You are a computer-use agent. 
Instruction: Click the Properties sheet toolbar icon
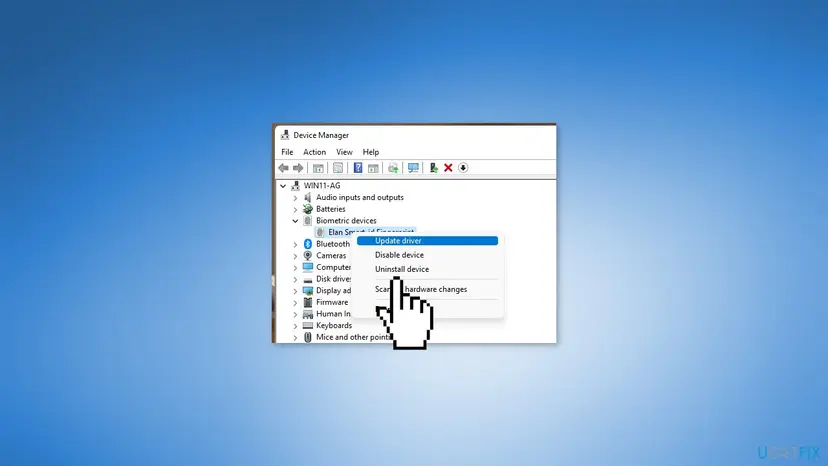click(338, 168)
